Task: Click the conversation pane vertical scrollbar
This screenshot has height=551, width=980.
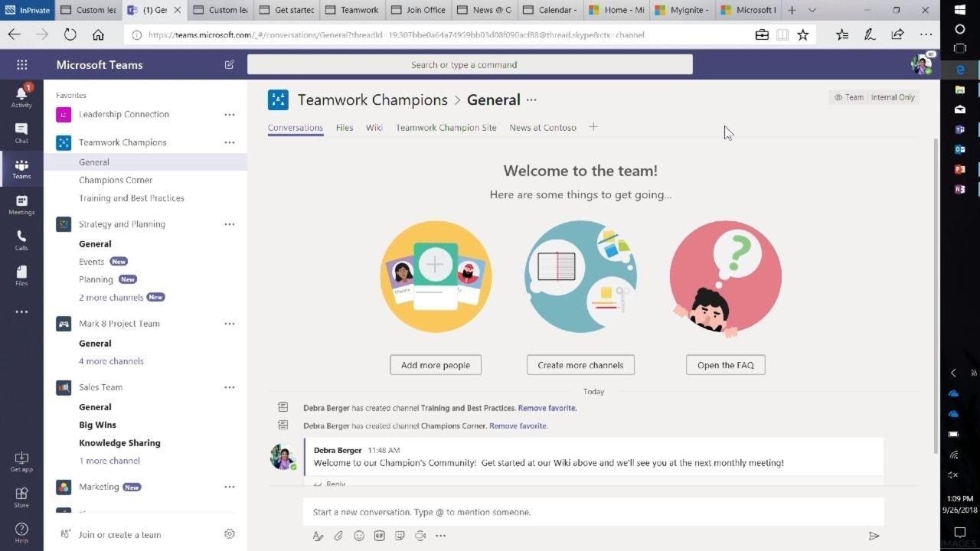Action: [x=936, y=295]
